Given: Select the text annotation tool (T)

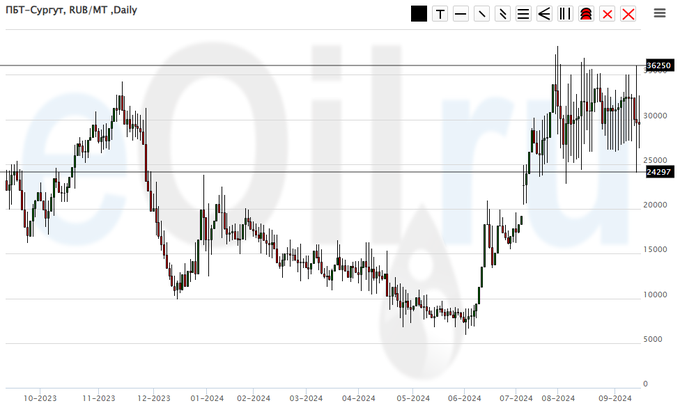Looking at the screenshot, I should [440, 14].
